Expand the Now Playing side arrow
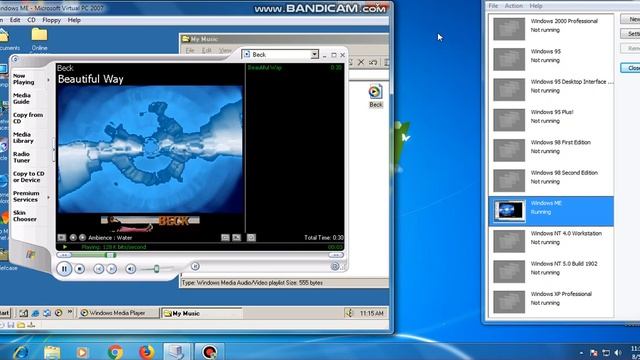This screenshot has height=360, width=640. pyautogui.click(x=49, y=80)
